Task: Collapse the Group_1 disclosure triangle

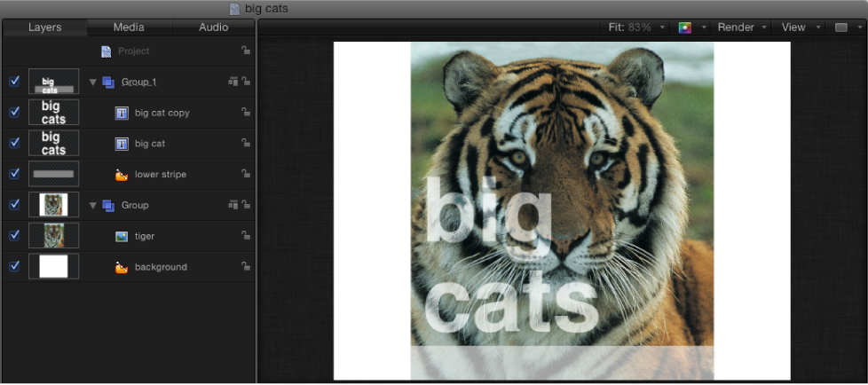Action: 93,82
